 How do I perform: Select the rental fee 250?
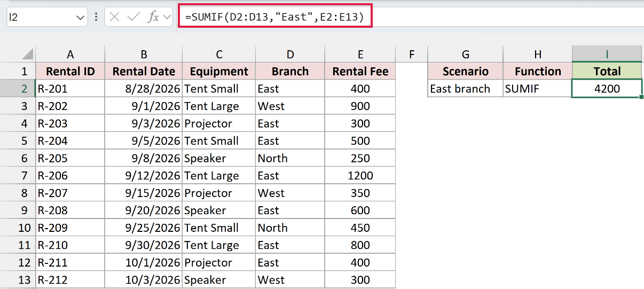[x=360, y=158]
